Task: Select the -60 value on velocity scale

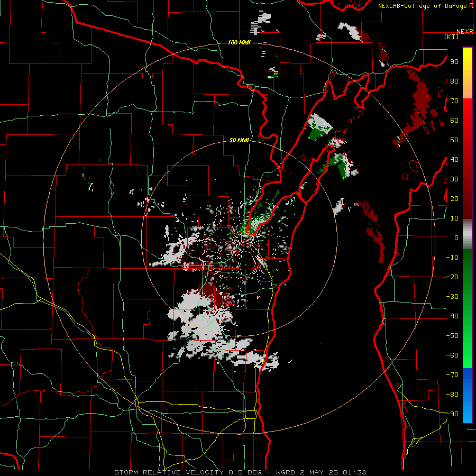Action: coord(452,355)
